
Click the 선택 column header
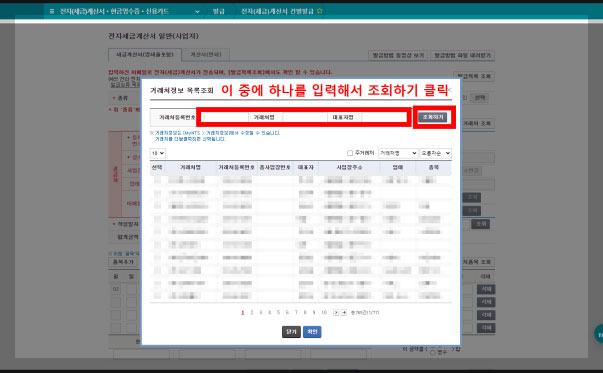(x=157, y=168)
